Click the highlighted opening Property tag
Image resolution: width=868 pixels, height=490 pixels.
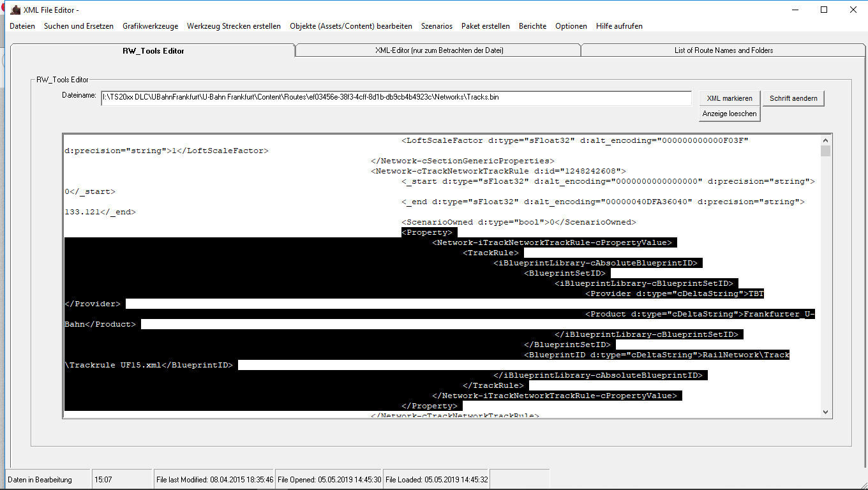427,232
